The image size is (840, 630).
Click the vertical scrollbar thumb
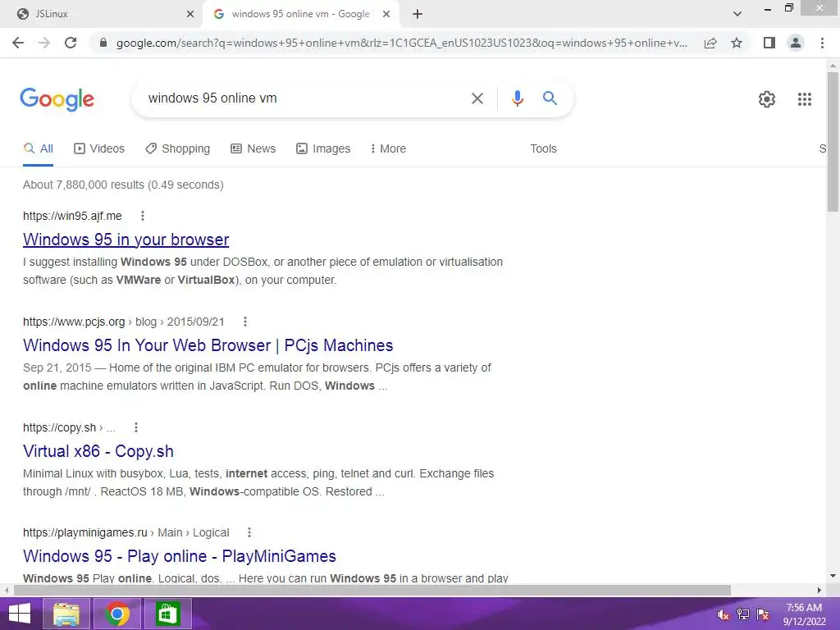pyautogui.click(x=833, y=141)
